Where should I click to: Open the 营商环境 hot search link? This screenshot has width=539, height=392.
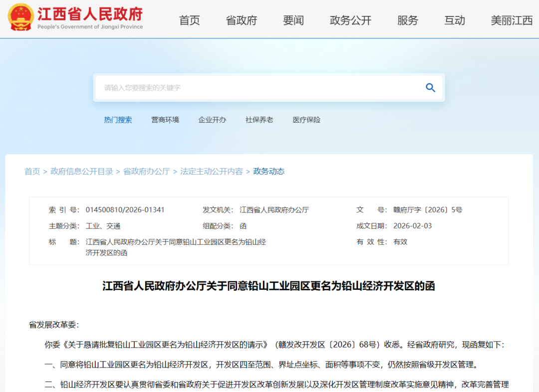(165, 120)
